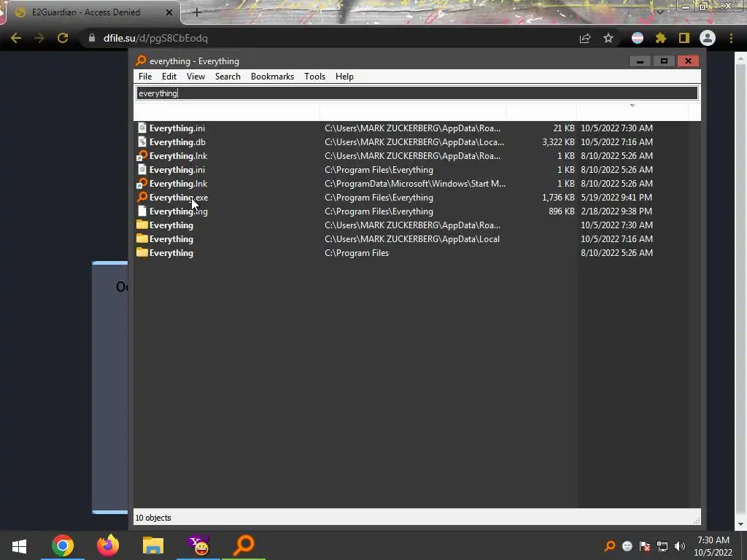Go back in Chrome

pyautogui.click(x=16, y=38)
